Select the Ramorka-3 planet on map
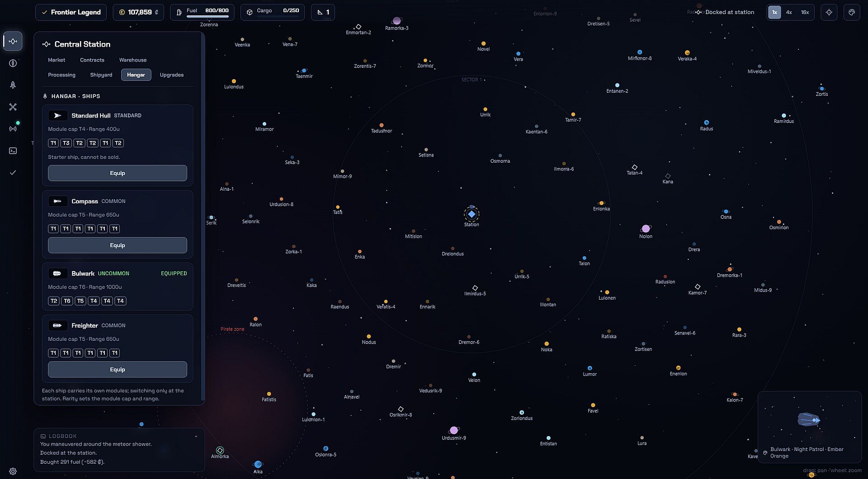The width and height of the screenshot is (868, 479). (x=397, y=21)
